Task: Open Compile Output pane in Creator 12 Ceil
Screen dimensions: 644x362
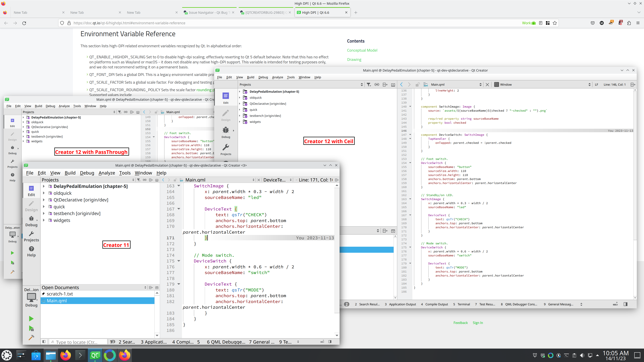Action: (x=435, y=304)
